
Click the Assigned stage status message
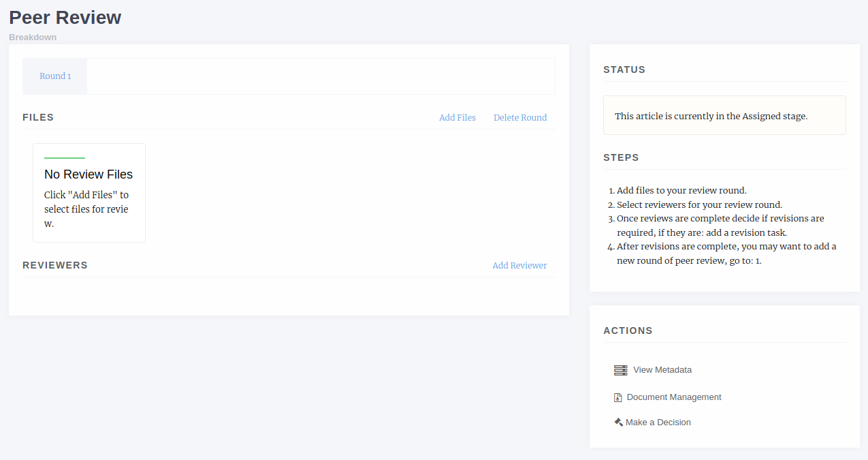(711, 117)
